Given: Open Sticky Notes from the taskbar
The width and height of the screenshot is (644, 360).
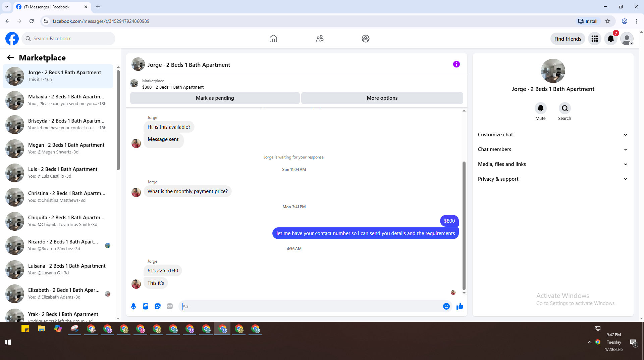Looking at the screenshot, I should point(25,329).
